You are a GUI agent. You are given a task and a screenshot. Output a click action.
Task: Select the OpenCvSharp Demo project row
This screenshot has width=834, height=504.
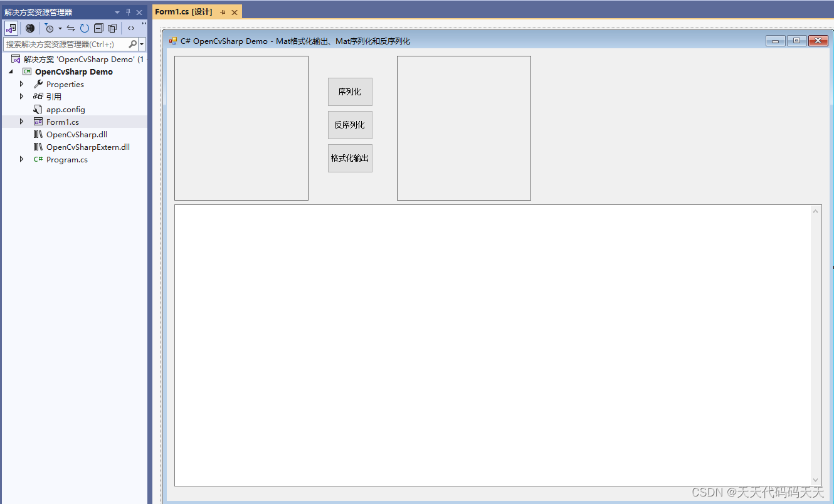pos(74,71)
